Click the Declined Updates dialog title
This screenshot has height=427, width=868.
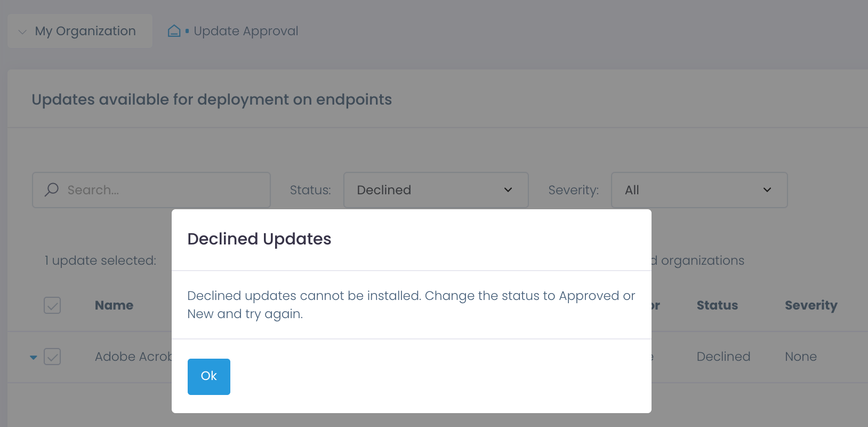[x=259, y=239]
